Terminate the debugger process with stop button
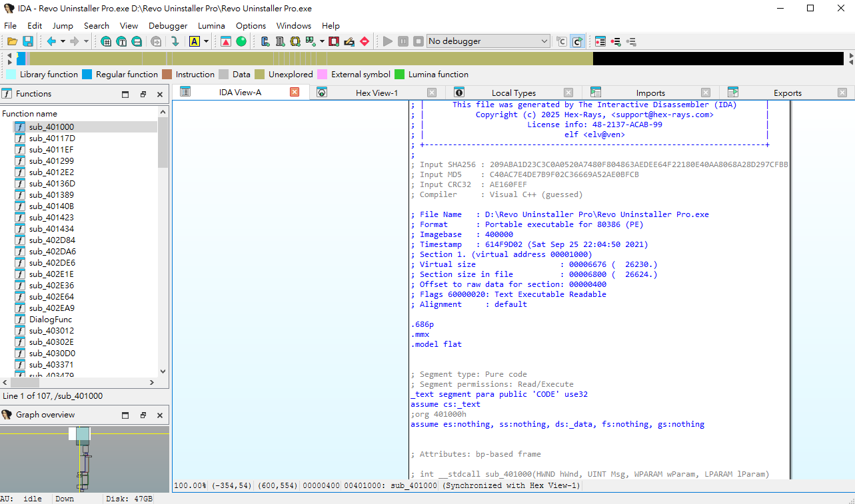 point(419,41)
